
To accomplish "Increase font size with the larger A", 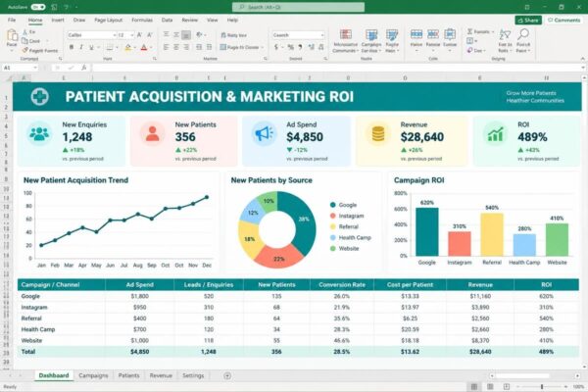I will [x=139, y=35].
